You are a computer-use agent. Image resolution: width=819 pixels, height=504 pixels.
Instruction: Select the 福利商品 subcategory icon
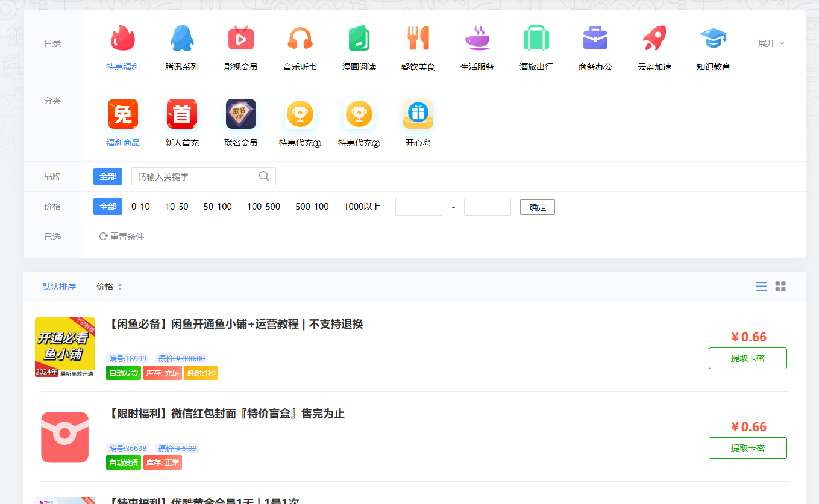point(123,114)
